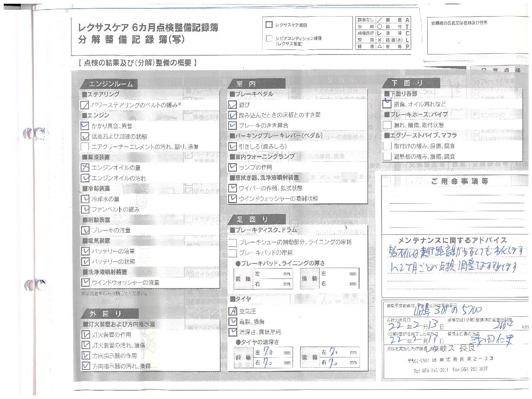
Task: Click the 依頼者の氏名又は名称及び住所 box
Action: (479, 37)
